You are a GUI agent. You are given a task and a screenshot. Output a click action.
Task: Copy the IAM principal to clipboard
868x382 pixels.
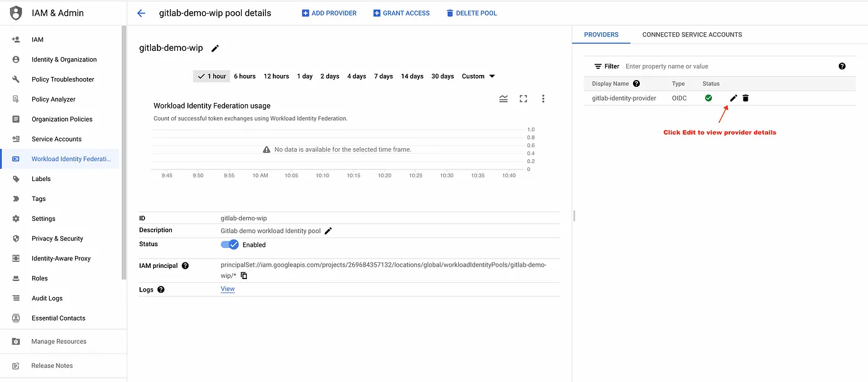click(244, 275)
